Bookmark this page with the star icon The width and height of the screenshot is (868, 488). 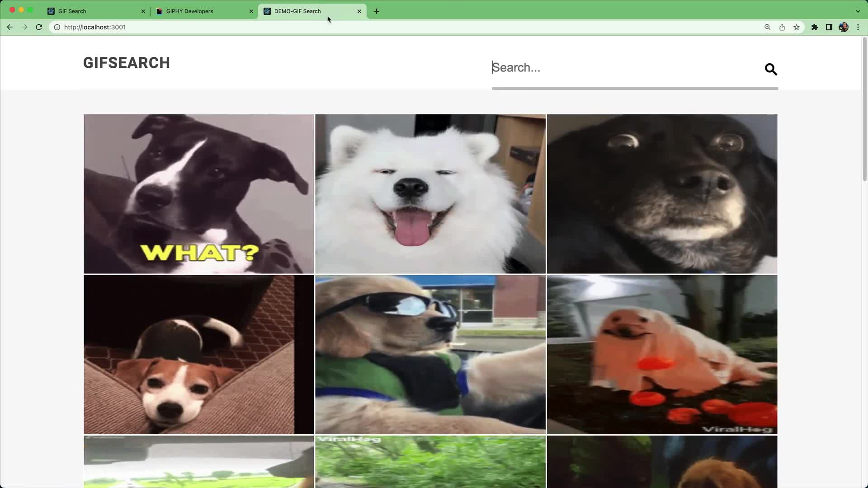797,27
